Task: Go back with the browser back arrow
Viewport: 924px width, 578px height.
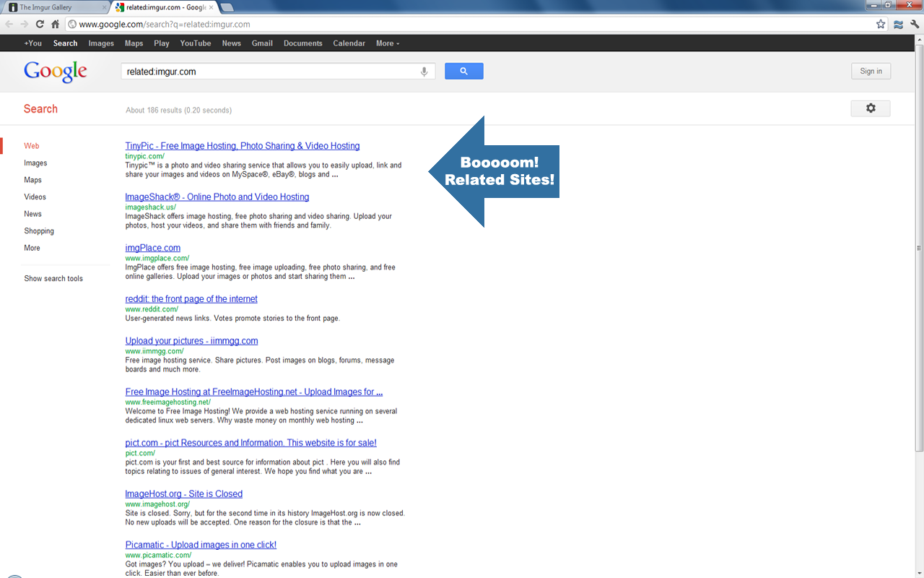Action: [x=9, y=24]
